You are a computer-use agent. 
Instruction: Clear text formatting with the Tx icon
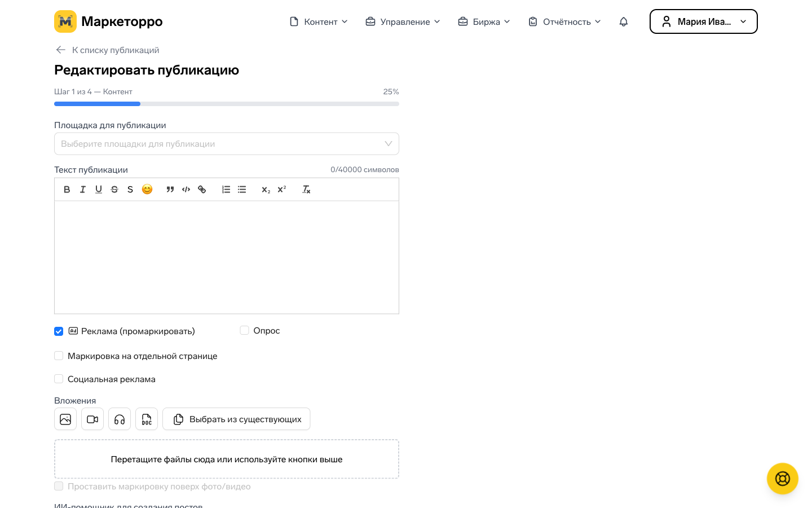306,190
